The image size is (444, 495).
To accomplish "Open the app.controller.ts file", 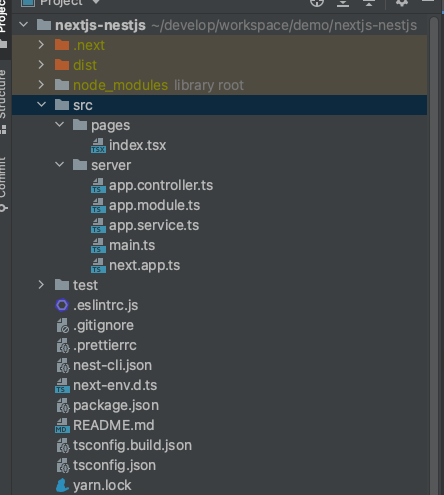I will pos(161,186).
